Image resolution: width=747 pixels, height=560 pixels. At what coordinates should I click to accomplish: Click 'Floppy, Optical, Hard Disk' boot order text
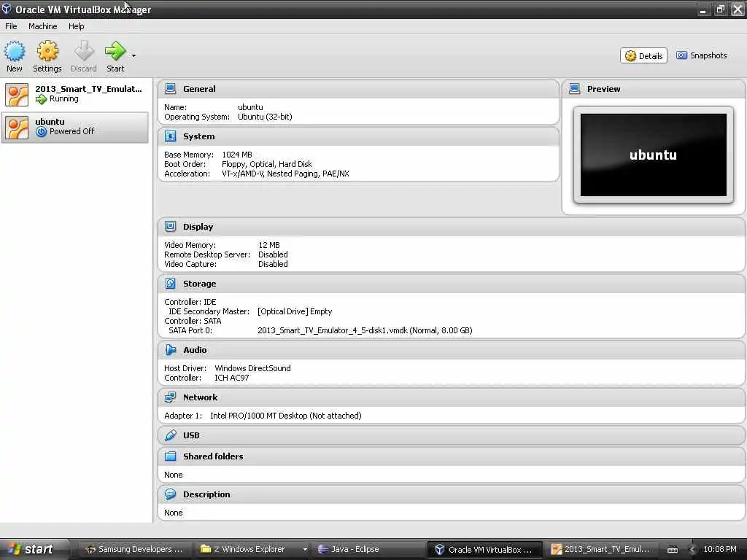click(x=267, y=164)
